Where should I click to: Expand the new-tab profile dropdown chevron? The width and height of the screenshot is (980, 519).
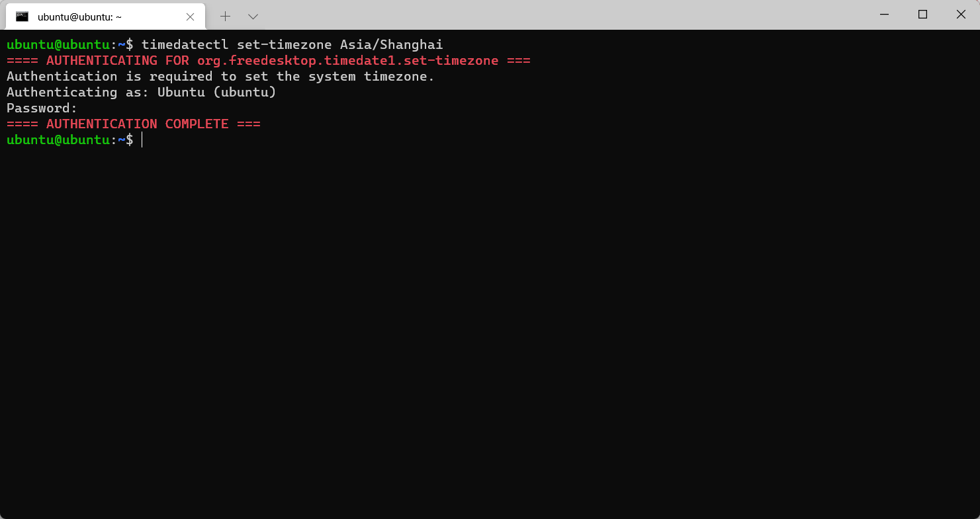tap(253, 16)
